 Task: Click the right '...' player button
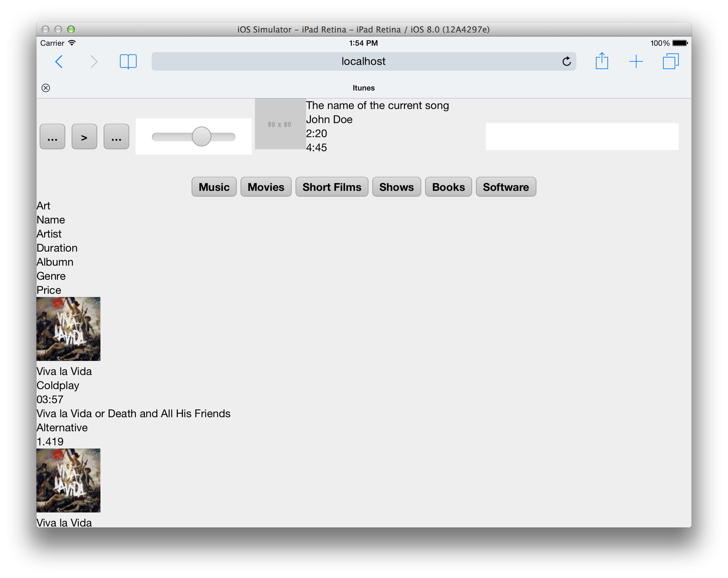[116, 137]
